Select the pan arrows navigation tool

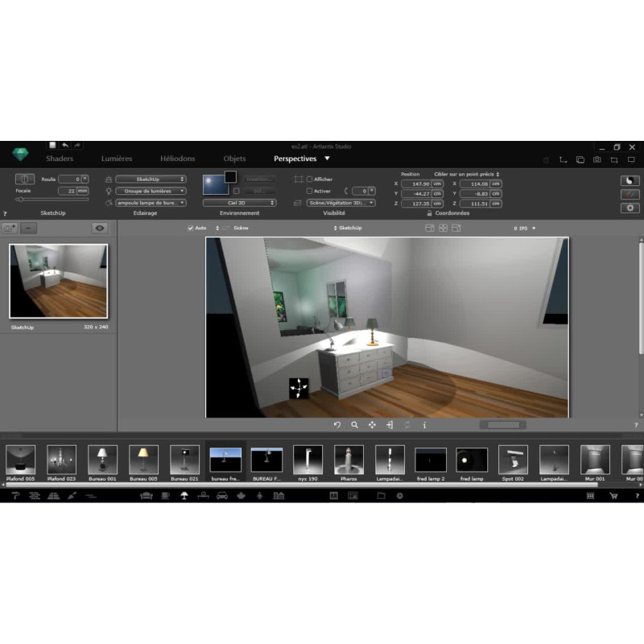(x=372, y=424)
